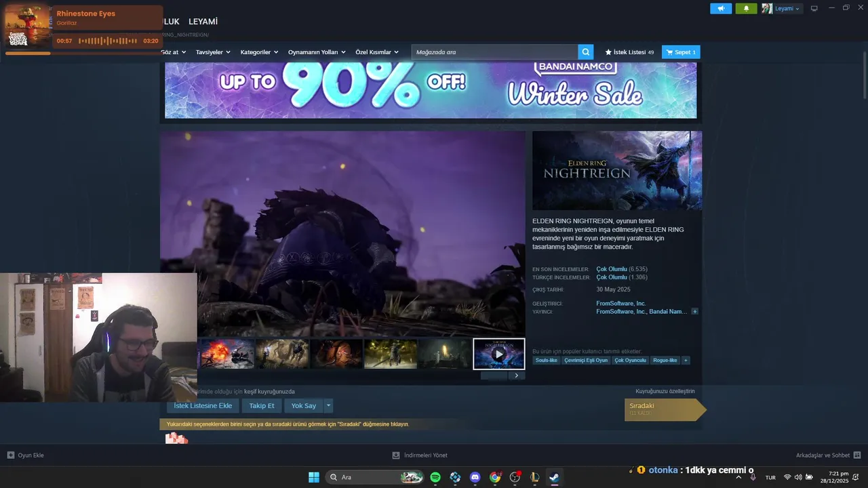Open the publisher FromSoftware, Bandai Namco link

(642, 312)
